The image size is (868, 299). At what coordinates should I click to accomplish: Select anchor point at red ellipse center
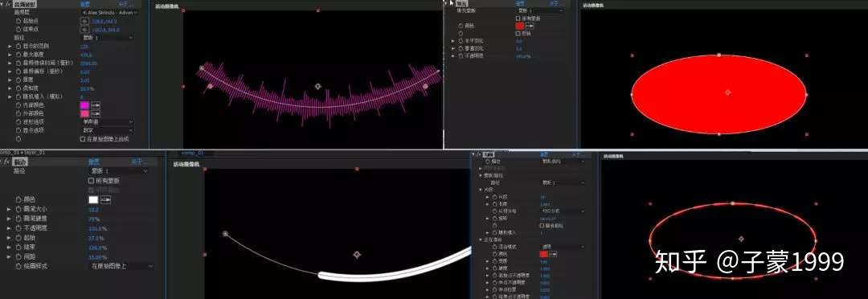727,92
